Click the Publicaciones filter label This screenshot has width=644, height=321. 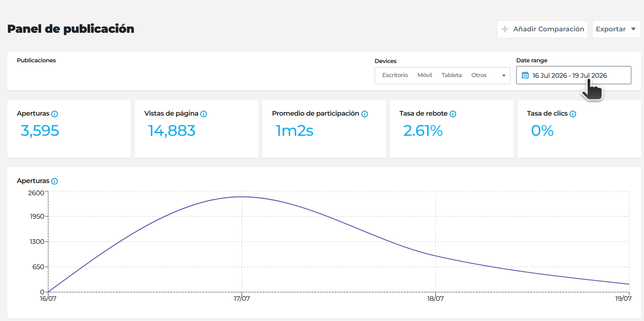(x=36, y=60)
